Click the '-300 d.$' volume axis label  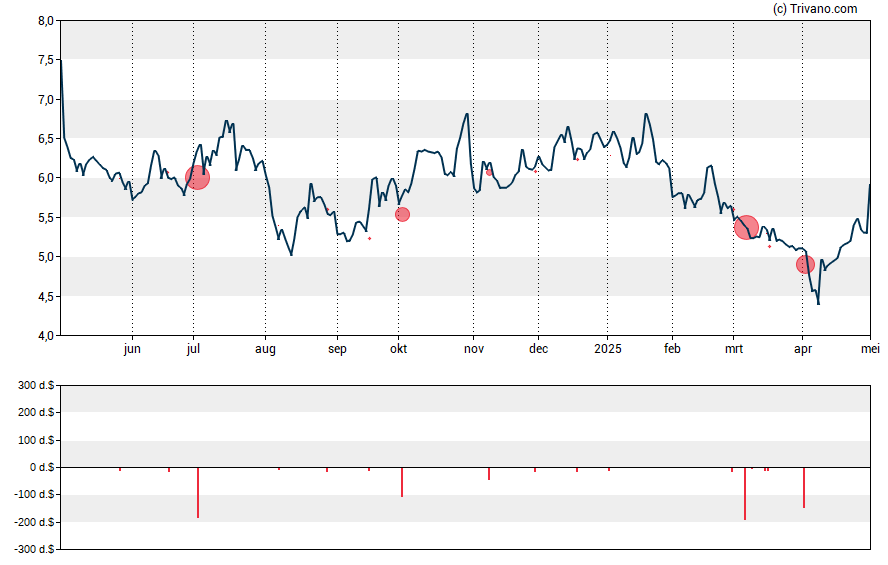point(34,549)
